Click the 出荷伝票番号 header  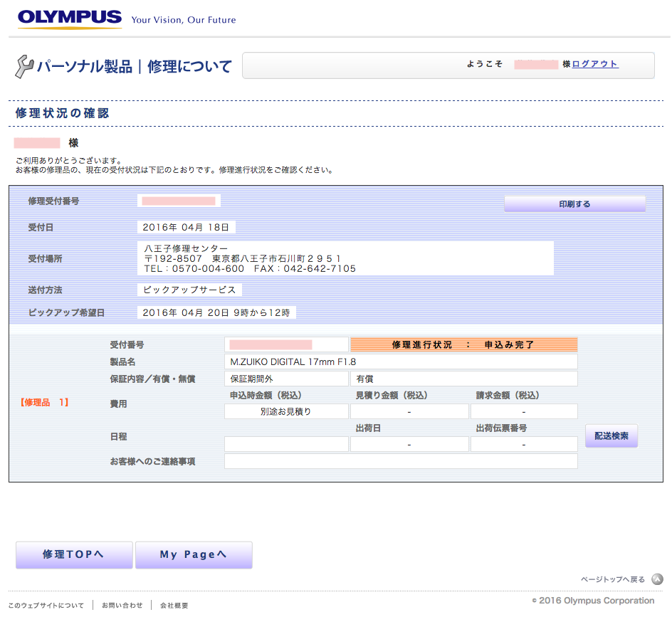click(x=501, y=428)
